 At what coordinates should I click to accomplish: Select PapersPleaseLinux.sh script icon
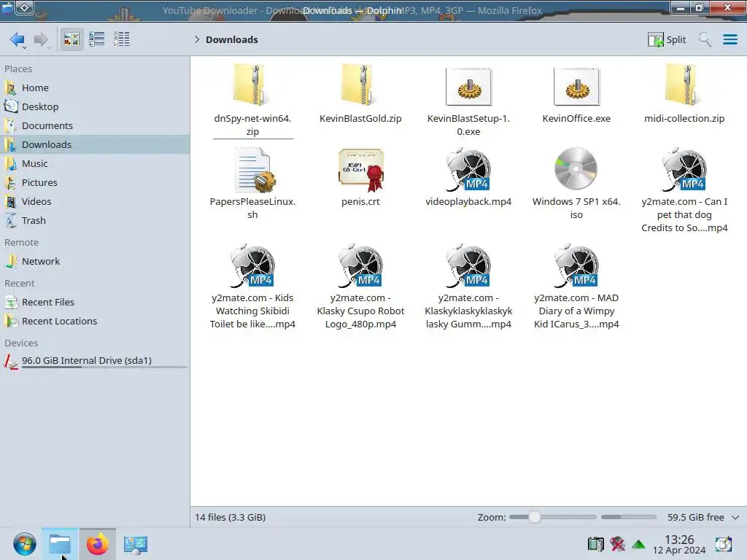254,169
